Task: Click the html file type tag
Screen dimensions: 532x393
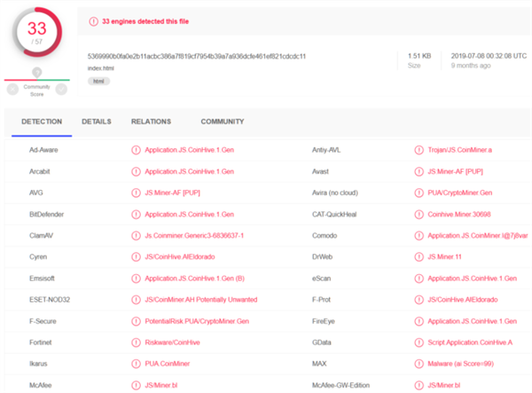Action: [98, 81]
